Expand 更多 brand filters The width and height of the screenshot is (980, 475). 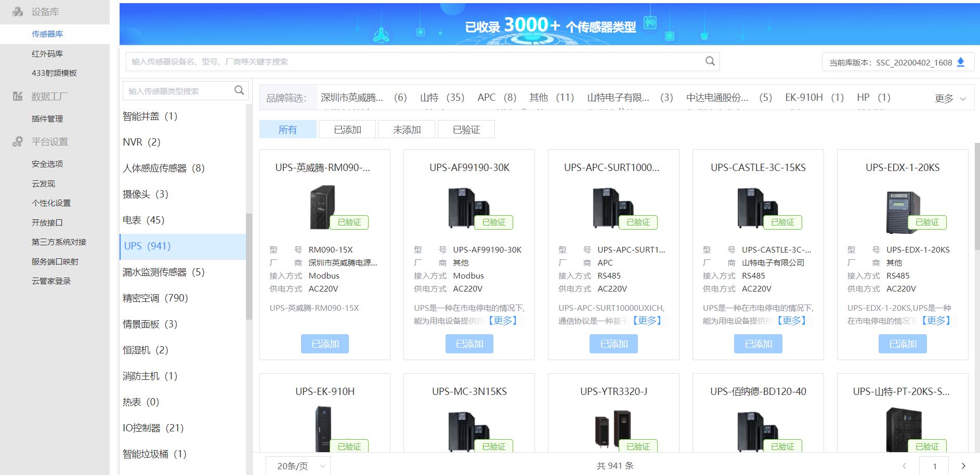(950, 98)
